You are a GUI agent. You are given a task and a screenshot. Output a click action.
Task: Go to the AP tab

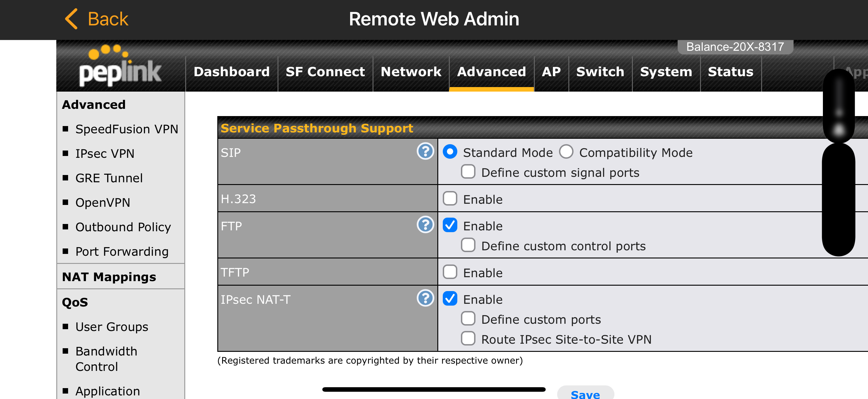tap(551, 72)
